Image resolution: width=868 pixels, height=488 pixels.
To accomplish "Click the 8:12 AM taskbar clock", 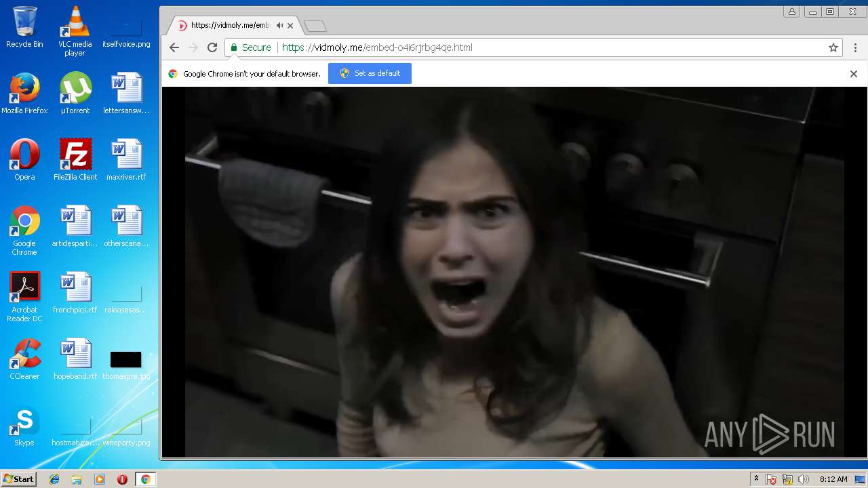I will (833, 479).
